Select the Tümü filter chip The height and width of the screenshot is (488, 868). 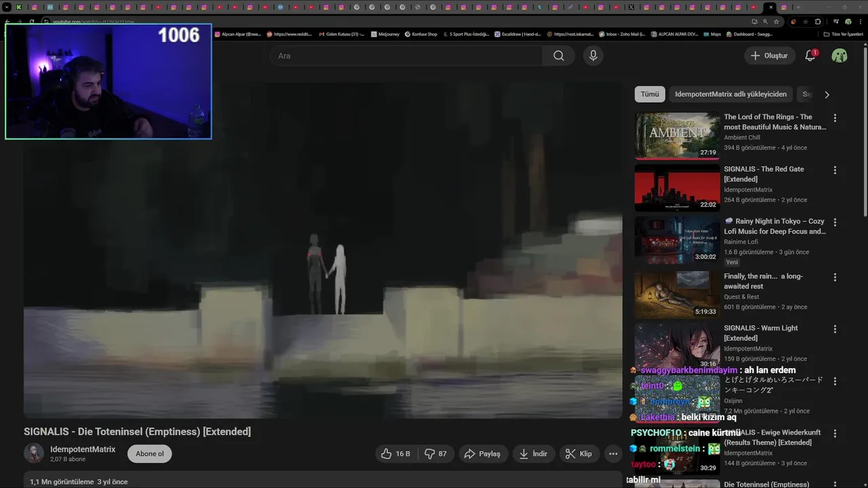tap(650, 94)
